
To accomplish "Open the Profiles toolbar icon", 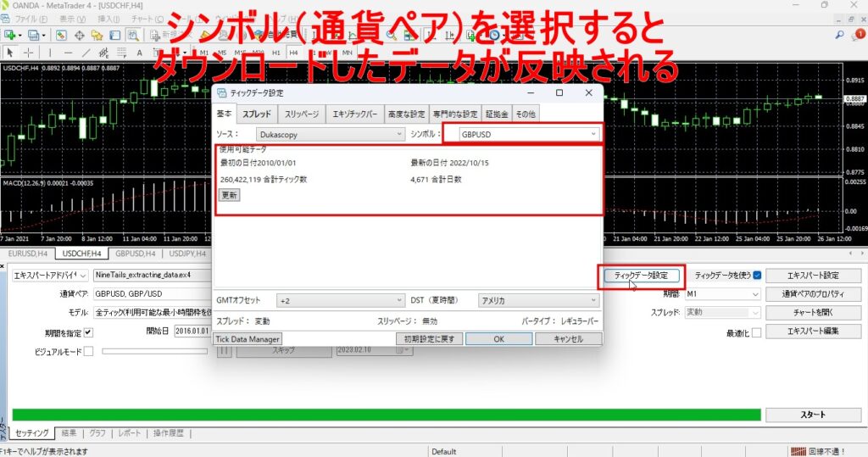I will click(33, 36).
